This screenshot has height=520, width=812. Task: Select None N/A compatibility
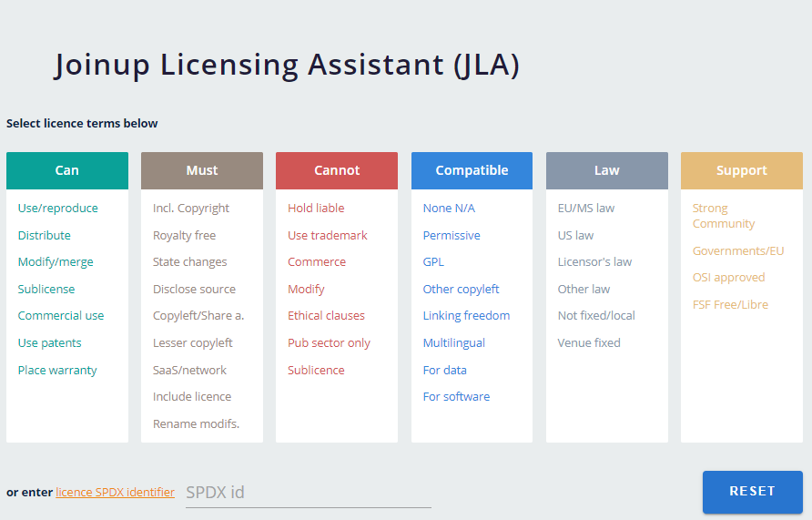[x=449, y=209]
